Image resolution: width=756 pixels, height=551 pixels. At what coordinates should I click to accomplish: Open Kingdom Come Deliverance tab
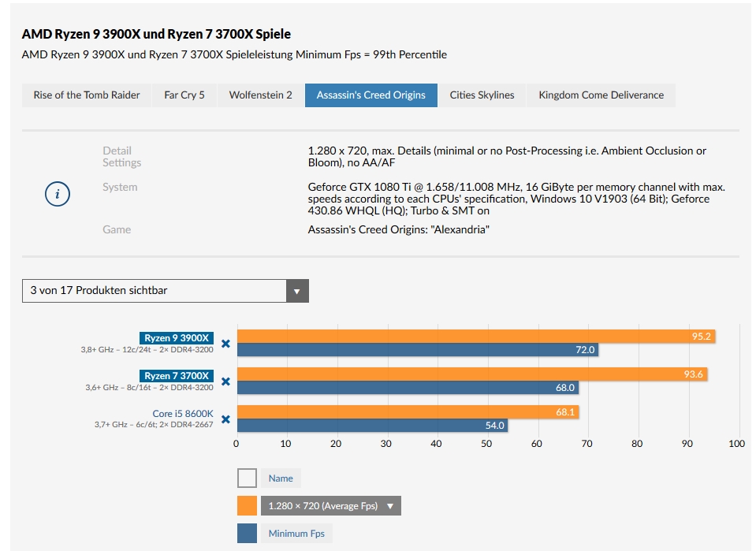(x=601, y=95)
